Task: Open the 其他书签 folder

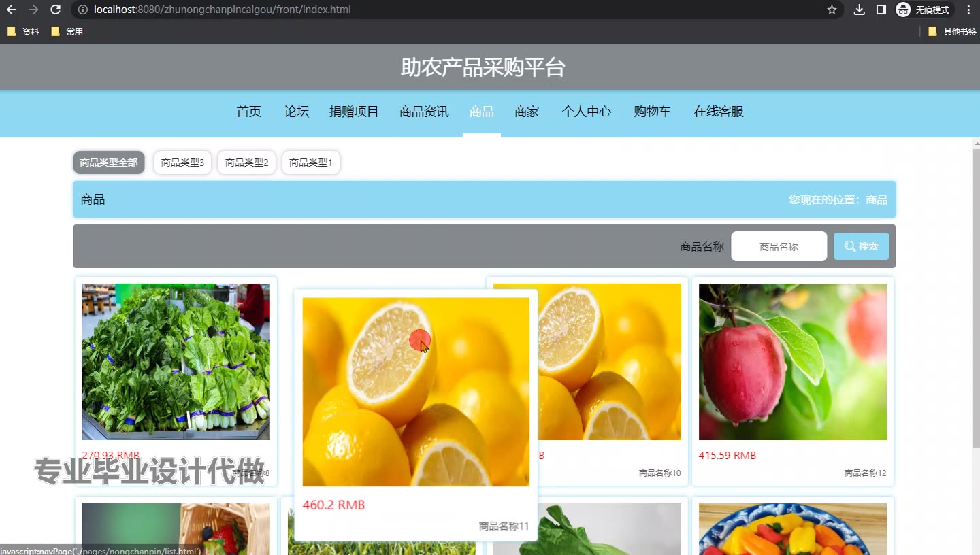Action: (952, 31)
